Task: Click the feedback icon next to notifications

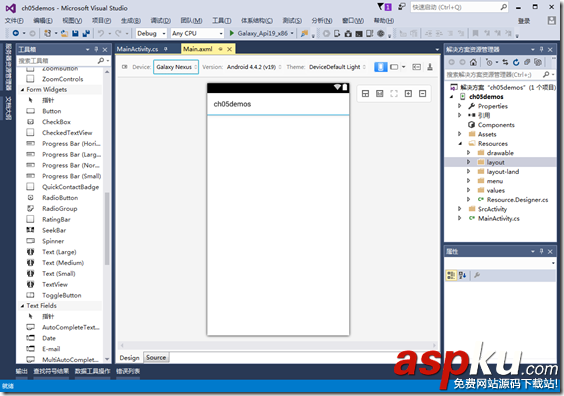Action: point(401,7)
